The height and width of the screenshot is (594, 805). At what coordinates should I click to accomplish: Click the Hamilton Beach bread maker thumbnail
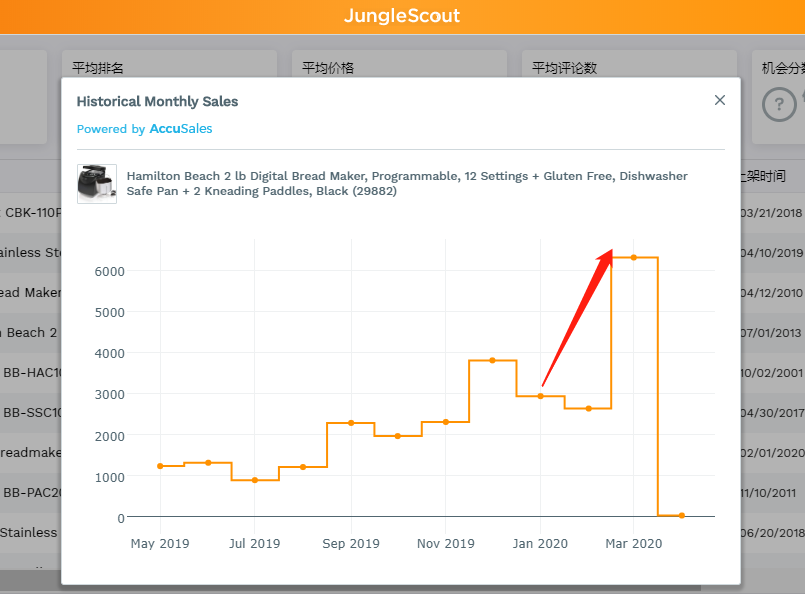click(97, 184)
